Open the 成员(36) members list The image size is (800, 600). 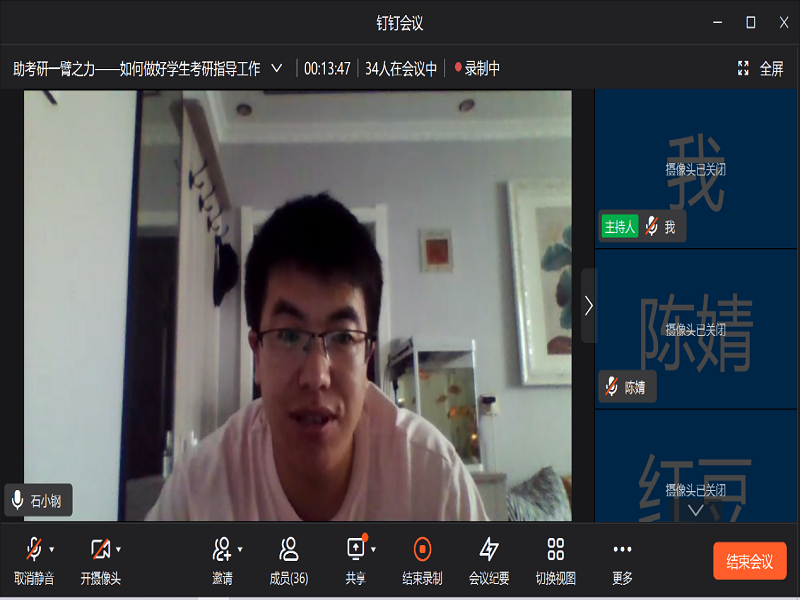(x=289, y=549)
